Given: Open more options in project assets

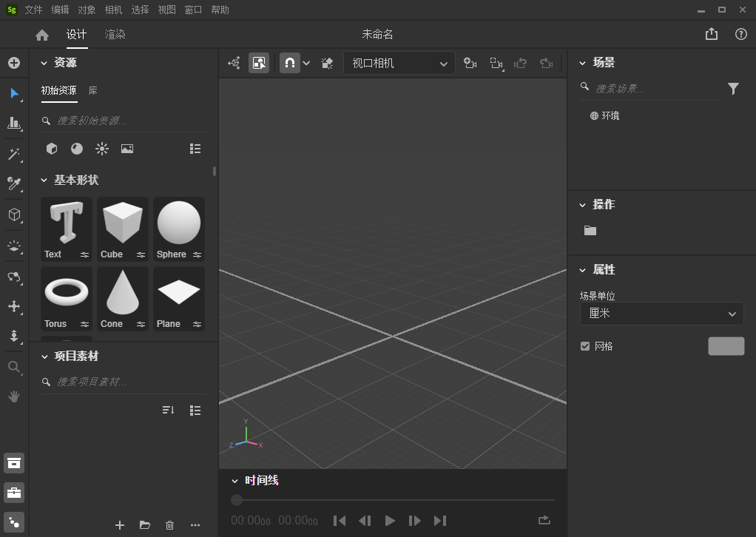Looking at the screenshot, I should pyautogui.click(x=195, y=525).
